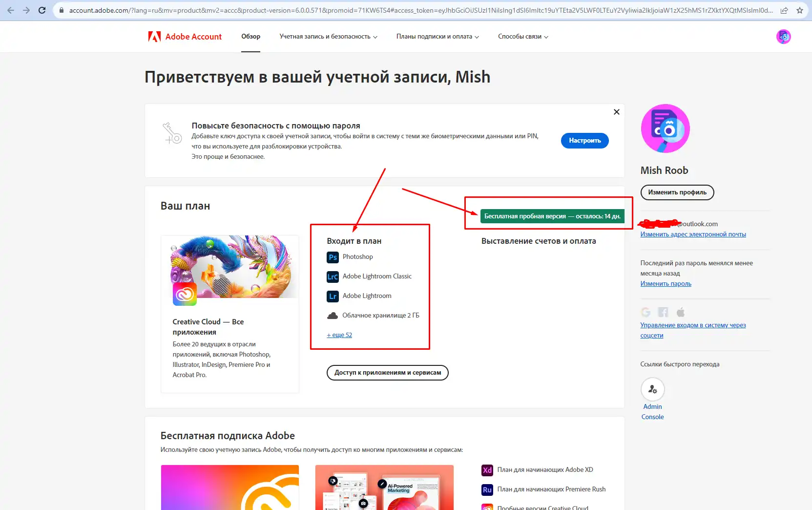The height and width of the screenshot is (510, 812).
Task: Click the cloud storage icon
Action: click(x=333, y=316)
